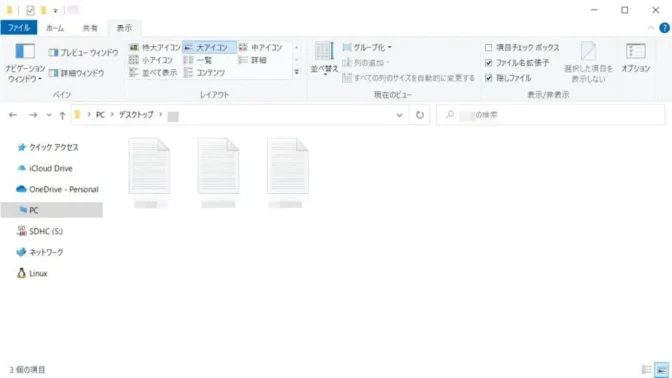Uncheck ファイル名拡張子 checkbox
Image resolution: width=672 pixels, height=378 pixels.
488,63
